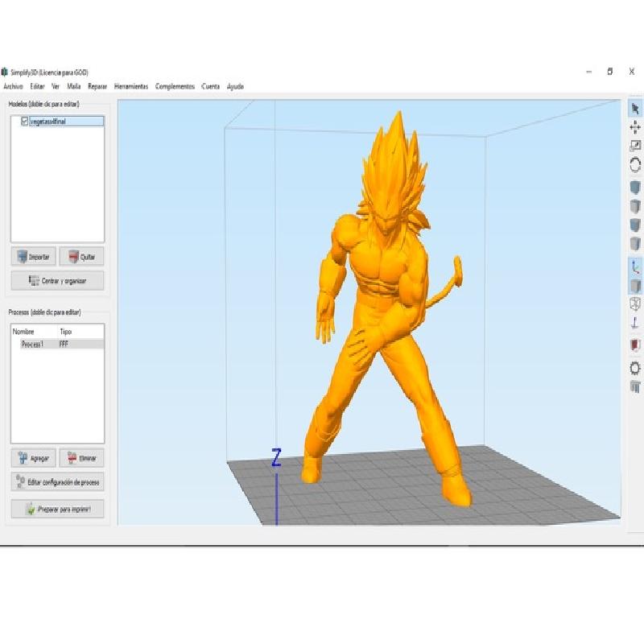Viewport: 644px width, 644px height.
Task: Click the Tipo column header
Action: [x=66, y=332]
